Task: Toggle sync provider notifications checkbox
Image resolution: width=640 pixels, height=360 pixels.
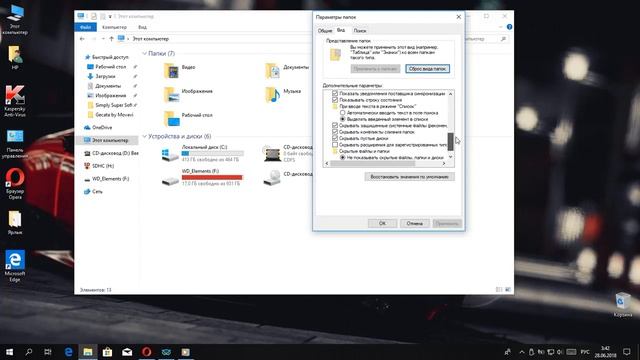Action: pos(335,93)
